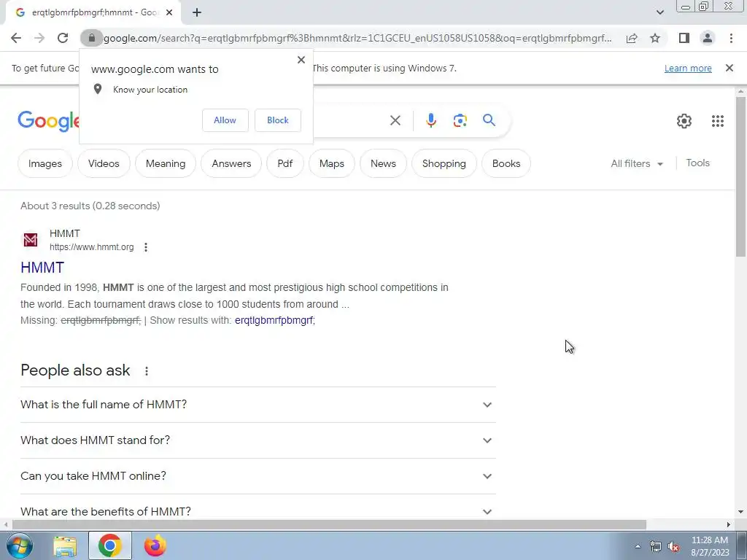
Task: Select the Meaning filter chip
Action: [x=166, y=163]
